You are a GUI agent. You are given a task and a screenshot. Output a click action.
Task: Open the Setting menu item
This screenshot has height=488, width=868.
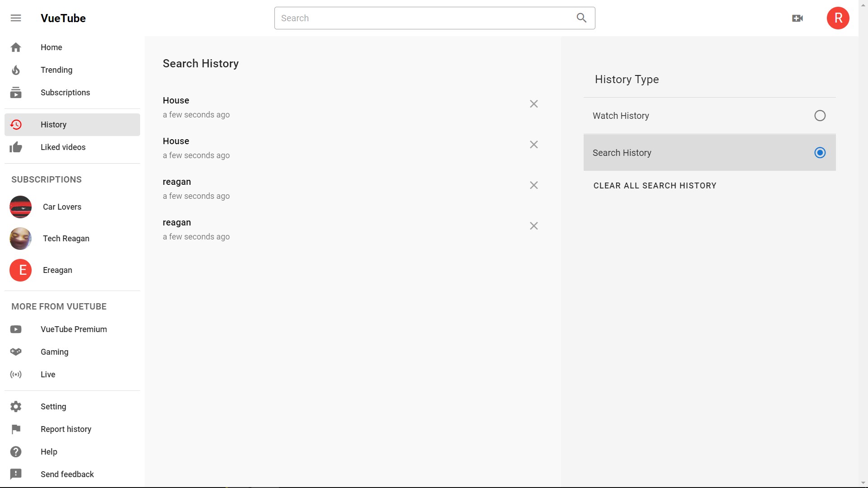pos(53,407)
